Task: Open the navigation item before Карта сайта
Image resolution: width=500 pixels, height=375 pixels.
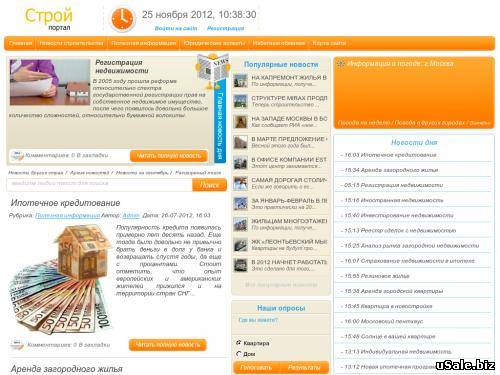Action: click(x=279, y=43)
